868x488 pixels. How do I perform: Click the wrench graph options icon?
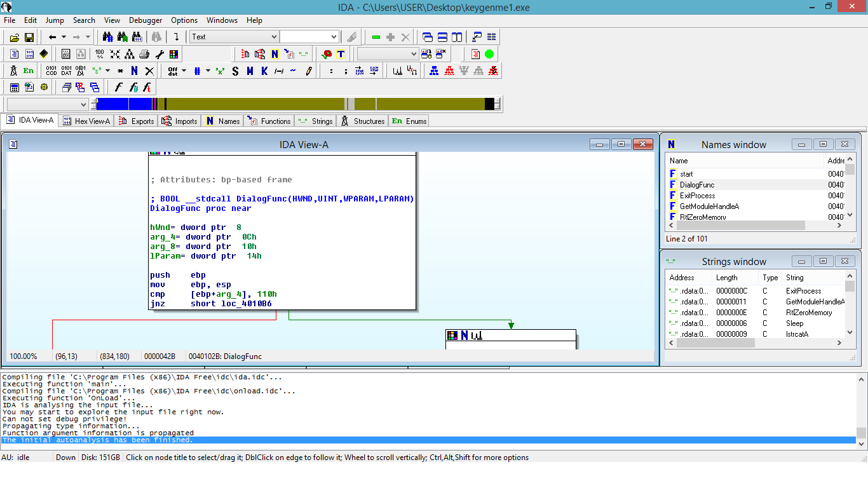coord(159,54)
